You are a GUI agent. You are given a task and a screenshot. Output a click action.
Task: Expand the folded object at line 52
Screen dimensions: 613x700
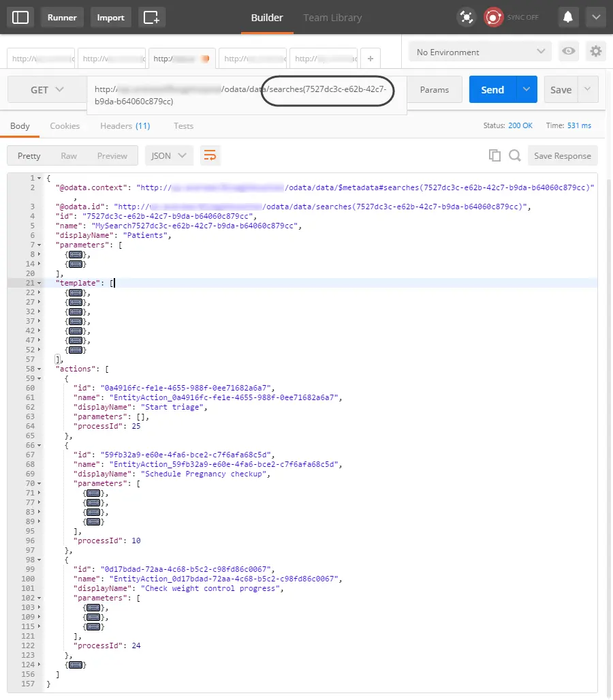point(40,350)
